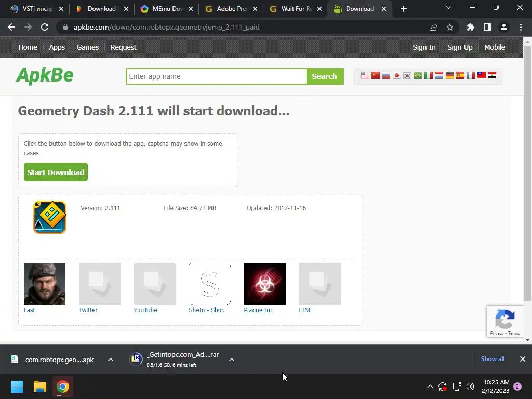The height and width of the screenshot is (399, 532).
Task: Open the Mobile link
Action: pyautogui.click(x=495, y=47)
